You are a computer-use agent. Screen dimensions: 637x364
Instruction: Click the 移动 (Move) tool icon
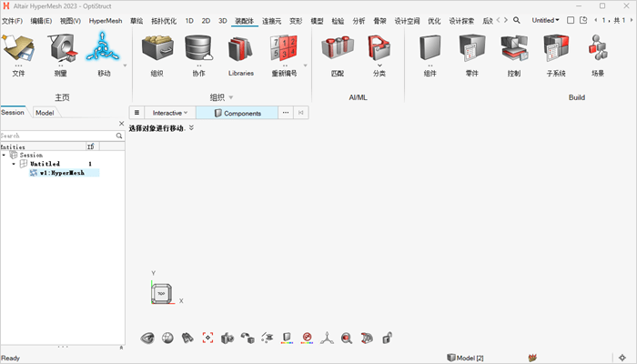(x=103, y=50)
